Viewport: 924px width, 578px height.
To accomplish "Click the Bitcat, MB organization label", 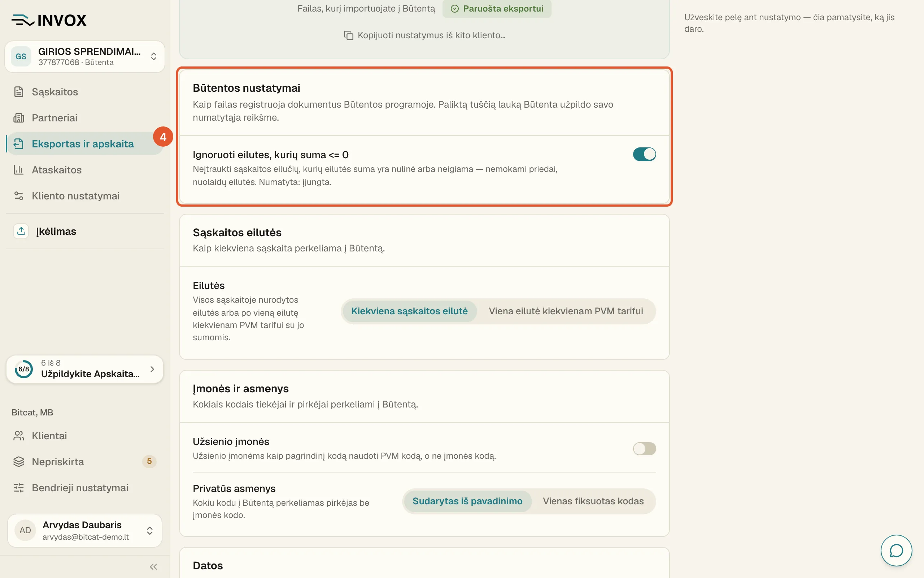I will click(x=32, y=413).
